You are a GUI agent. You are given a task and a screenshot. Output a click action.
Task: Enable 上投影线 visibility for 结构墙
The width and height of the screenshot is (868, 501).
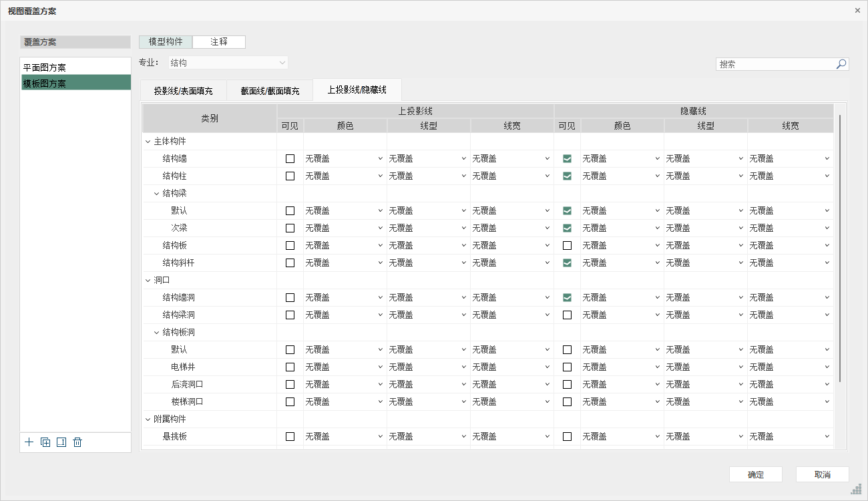pyautogui.click(x=290, y=158)
